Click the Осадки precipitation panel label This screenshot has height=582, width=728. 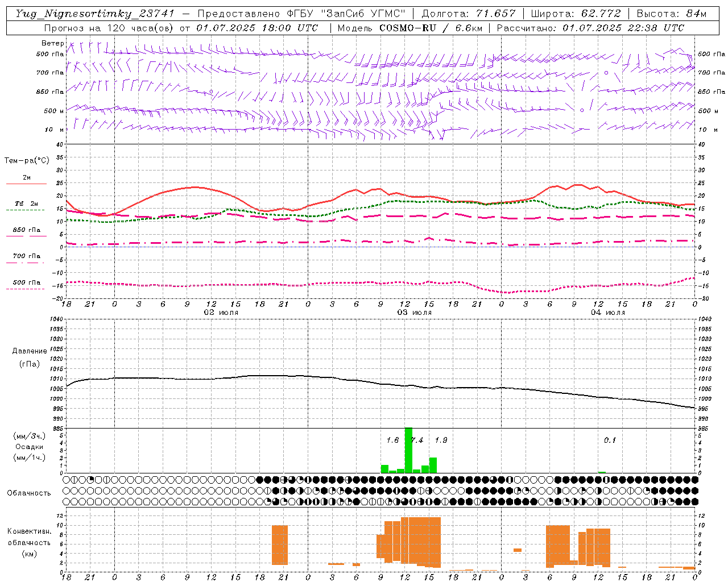pyautogui.click(x=30, y=447)
